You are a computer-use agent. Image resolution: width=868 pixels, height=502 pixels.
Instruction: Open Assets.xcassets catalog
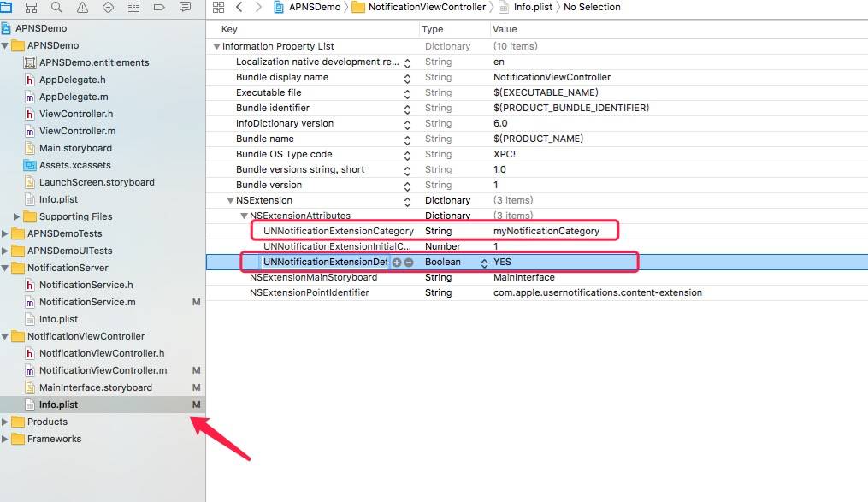pos(74,166)
